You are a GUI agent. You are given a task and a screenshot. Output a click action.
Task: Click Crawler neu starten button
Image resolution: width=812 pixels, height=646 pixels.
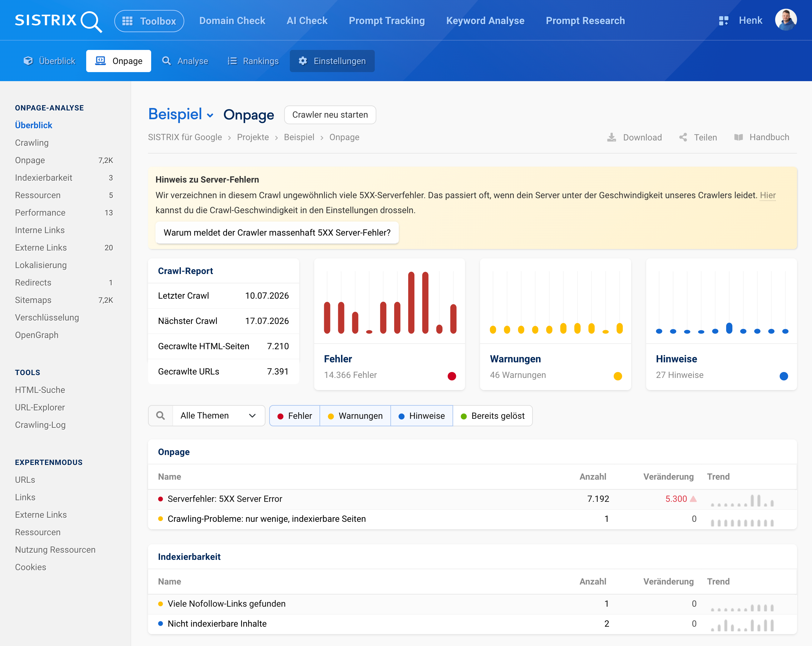click(330, 115)
